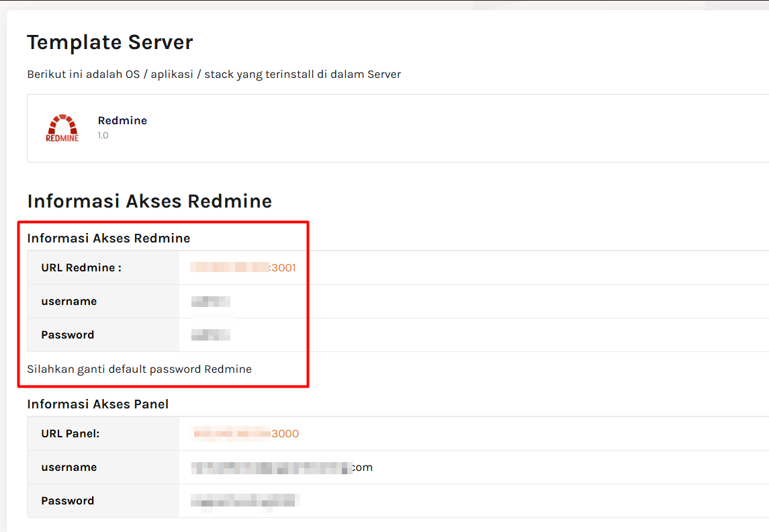
Task: Click the redacted panel password value
Action: [x=244, y=500]
